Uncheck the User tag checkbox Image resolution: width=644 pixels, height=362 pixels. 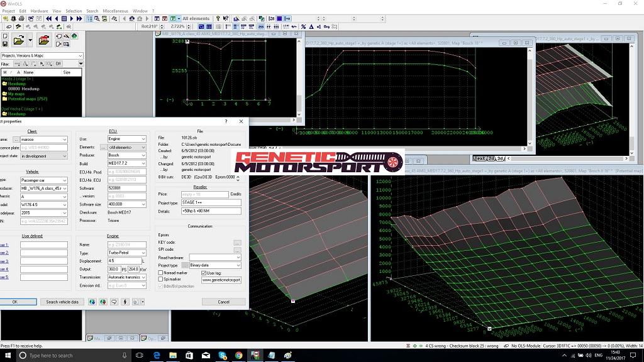coord(203,273)
